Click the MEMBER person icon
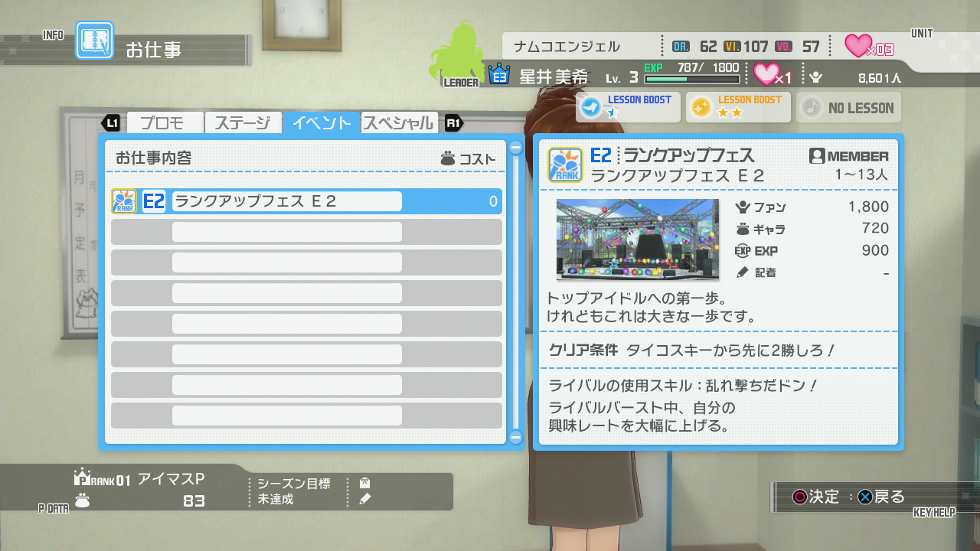This screenshot has height=551, width=980. (816, 156)
